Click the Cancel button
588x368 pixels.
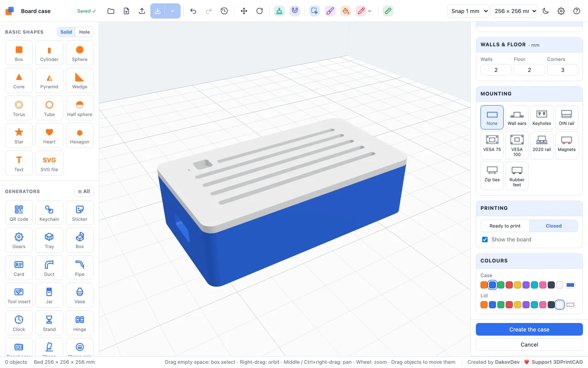coord(529,344)
